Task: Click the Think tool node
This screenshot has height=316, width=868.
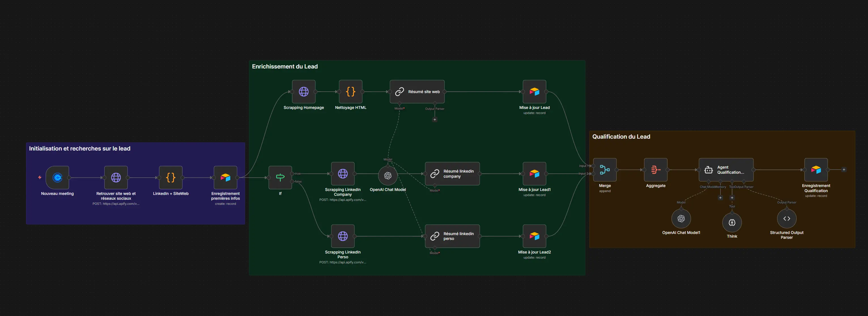Action: tap(732, 222)
